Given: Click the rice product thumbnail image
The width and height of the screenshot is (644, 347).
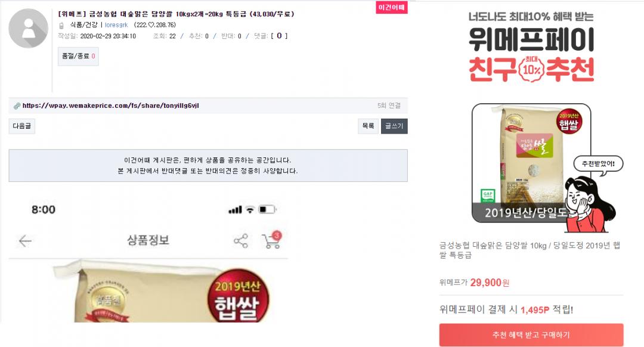Looking at the screenshot, I should coord(531,163).
